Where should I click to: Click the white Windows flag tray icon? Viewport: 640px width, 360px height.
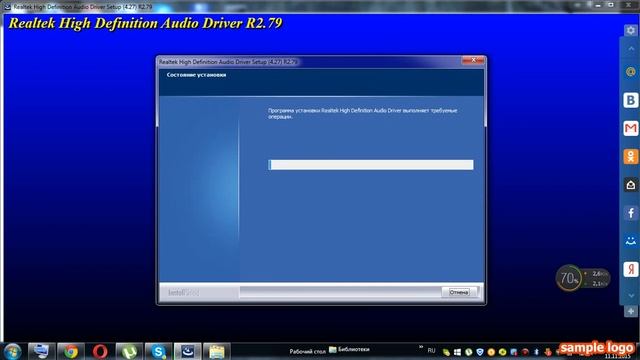458,352
